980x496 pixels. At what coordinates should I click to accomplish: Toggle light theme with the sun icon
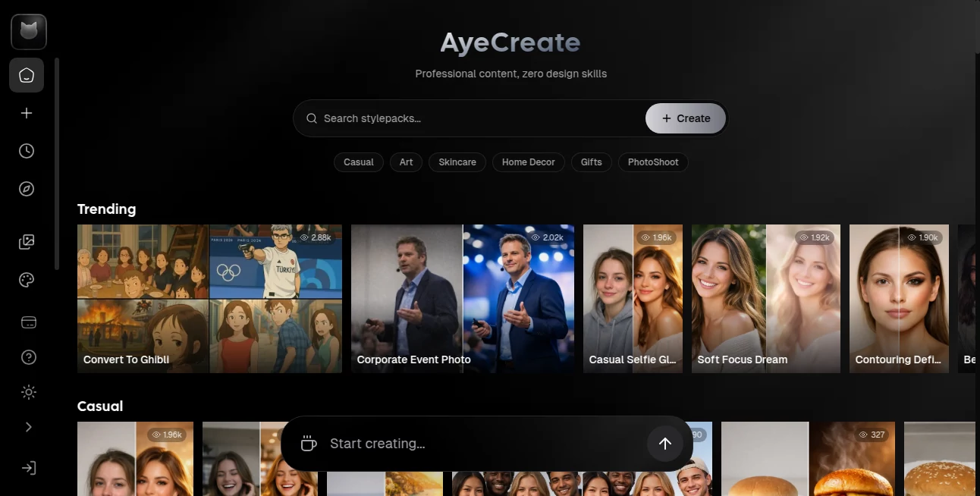(x=28, y=391)
